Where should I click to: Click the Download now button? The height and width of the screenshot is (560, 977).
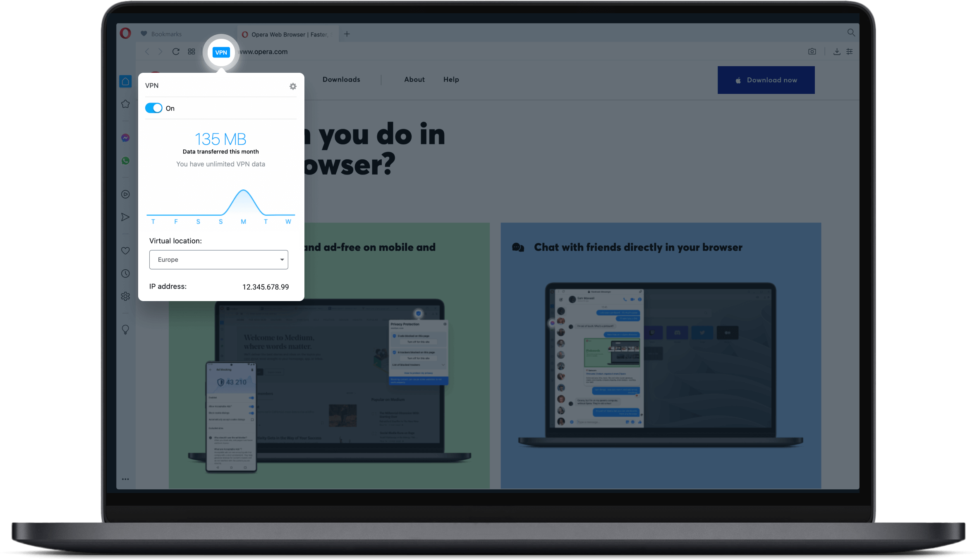click(x=766, y=80)
